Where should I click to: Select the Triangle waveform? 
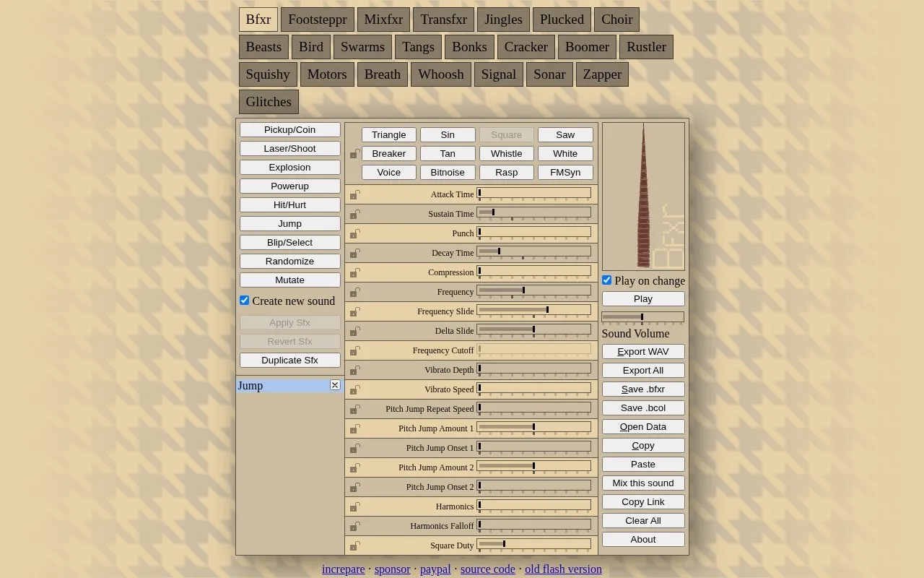389,135
